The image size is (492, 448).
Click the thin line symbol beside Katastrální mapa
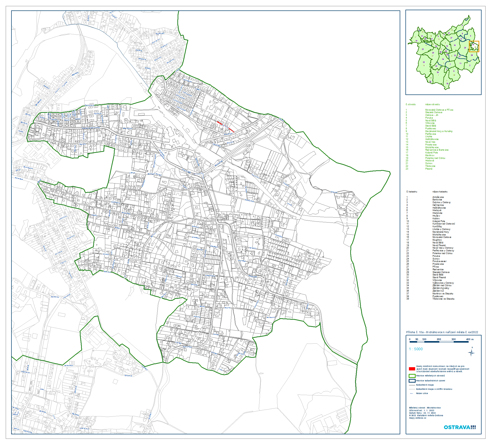[412, 385]
